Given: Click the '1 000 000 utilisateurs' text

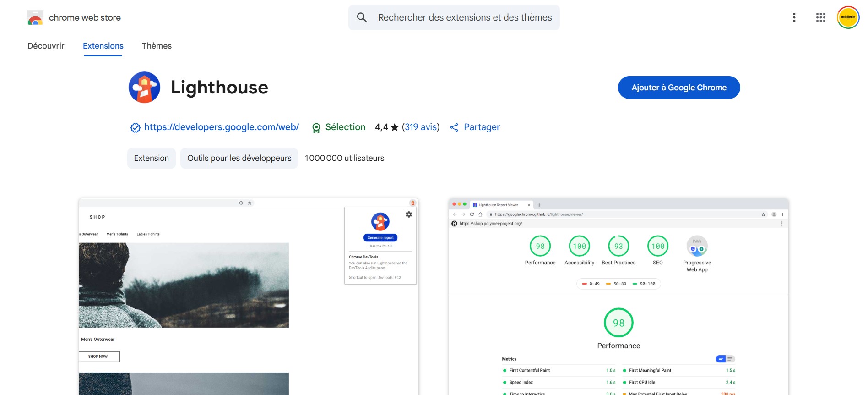Looking at the screenshot, I should point(344,158).
